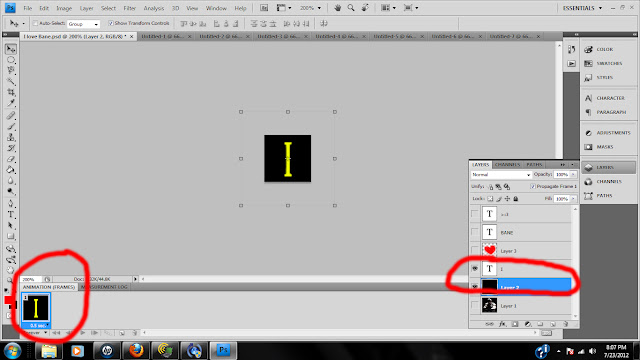Viewport: 640px width, 360px height.
Task: Select the Eraser tool
Action: tap(11, 159)
